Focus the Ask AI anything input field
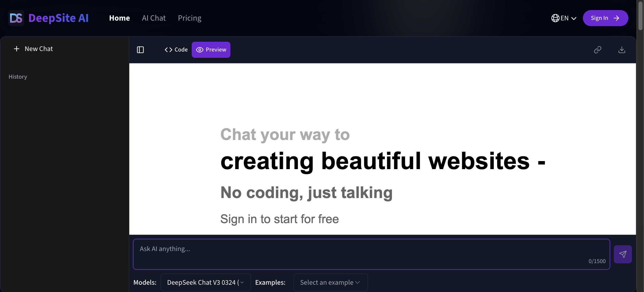The height and width of the screenshot is (292, 644). click(x=352, y=254)
